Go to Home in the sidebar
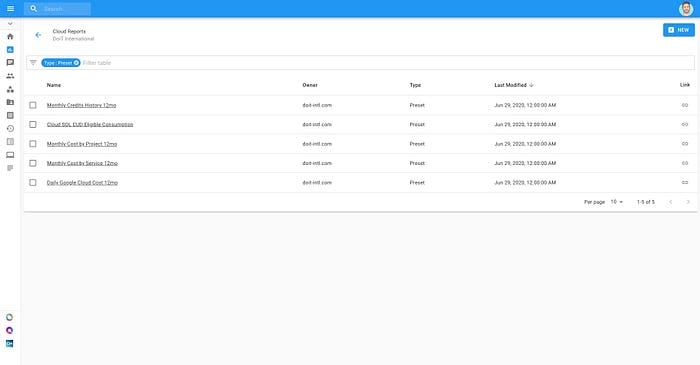This screenshot has height=365, width=700. 10,37
